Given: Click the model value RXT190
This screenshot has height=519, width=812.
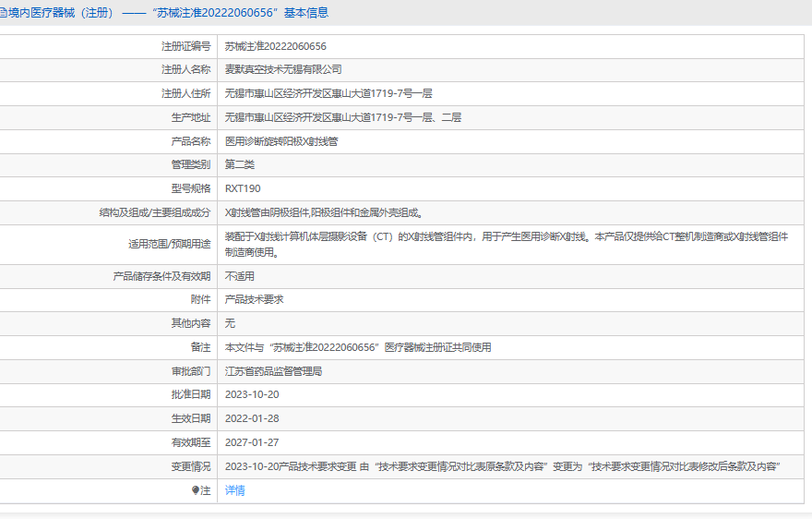Looking at the screenshot, I should [243, 188].
